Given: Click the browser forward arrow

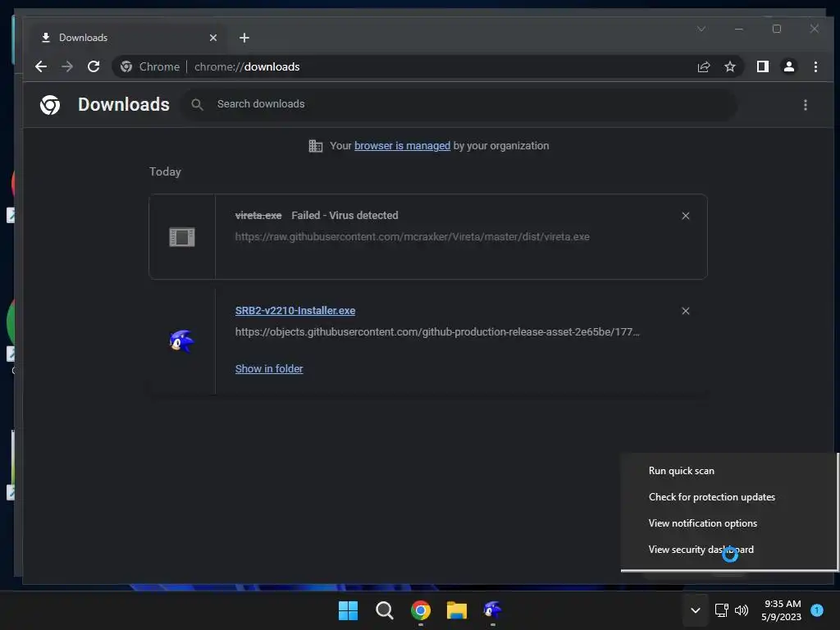Looking at the screenshot, I should [67, 66].
